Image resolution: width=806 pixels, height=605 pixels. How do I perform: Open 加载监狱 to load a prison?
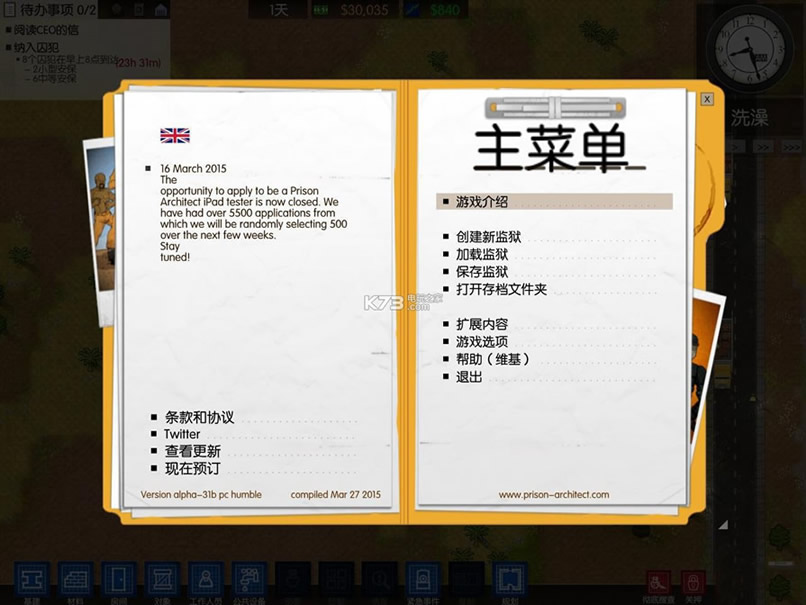[x=482, y=255]
